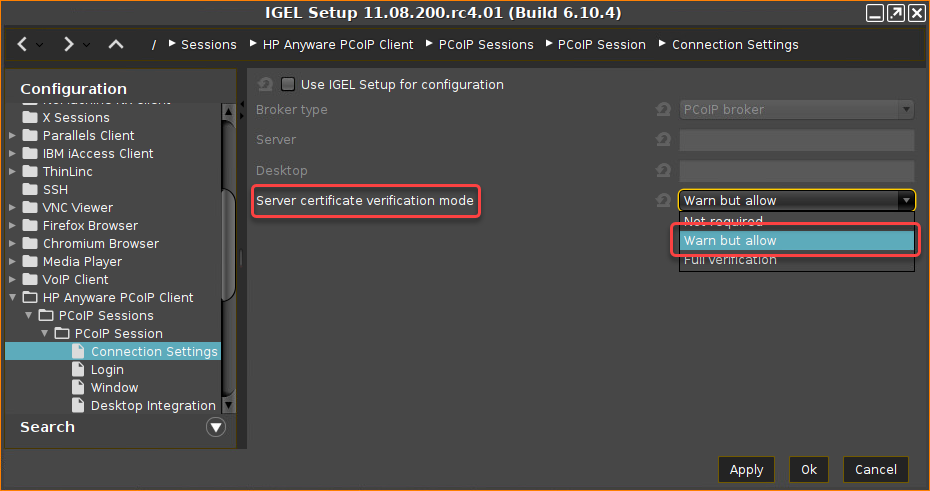Go back with the left arrow icon
Viewport: 930px width, 491px height.
pyautogui.click(x=22, y=44)
